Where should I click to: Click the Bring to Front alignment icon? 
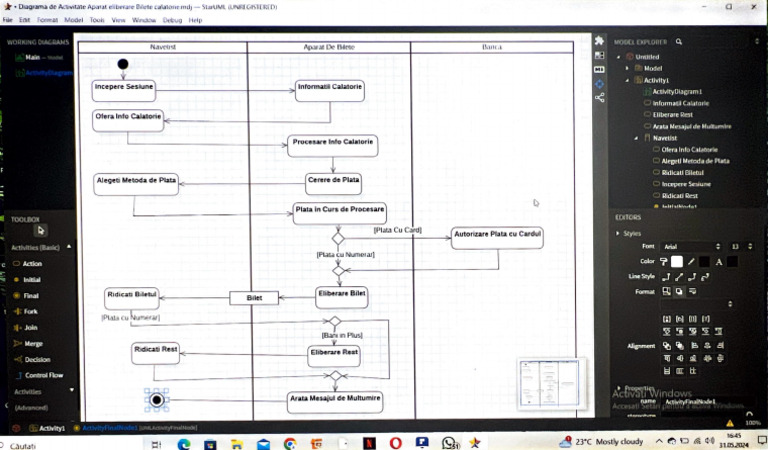667,345
